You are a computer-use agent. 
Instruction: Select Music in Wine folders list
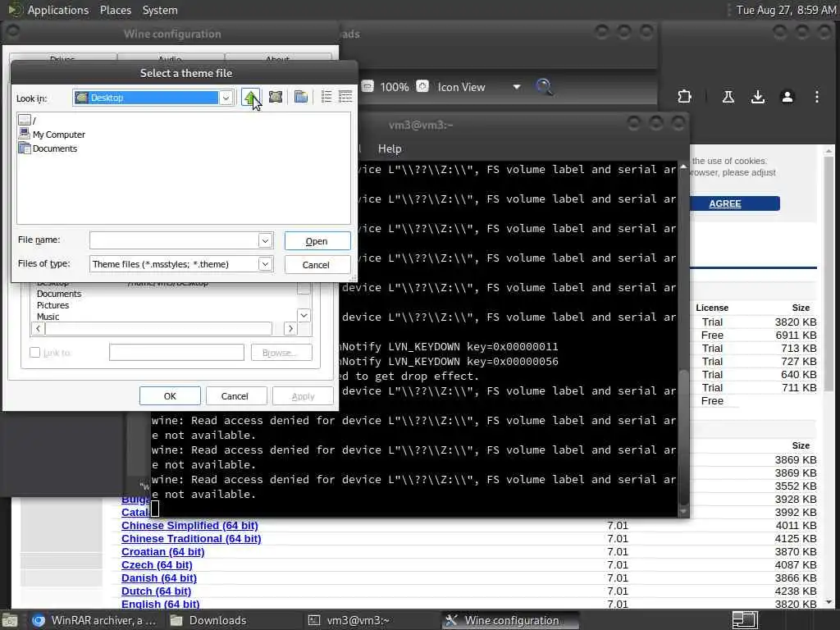click(48, 317)
